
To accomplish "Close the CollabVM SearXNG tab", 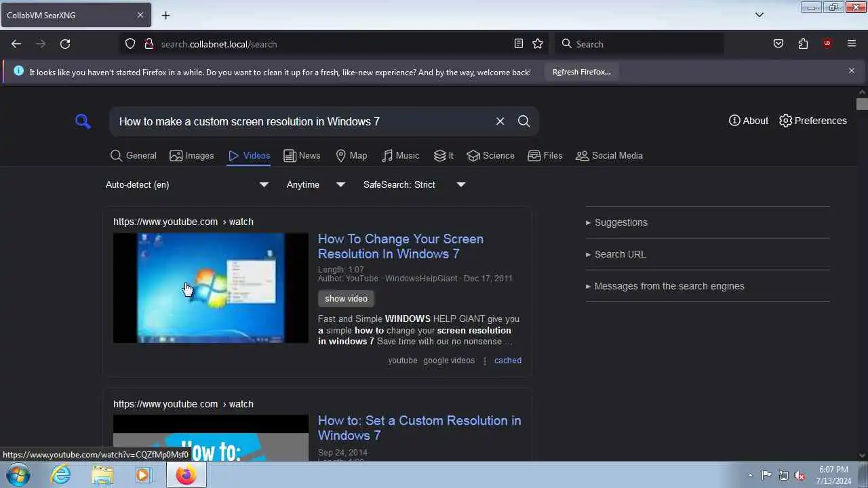I will (x=140, y=15).
